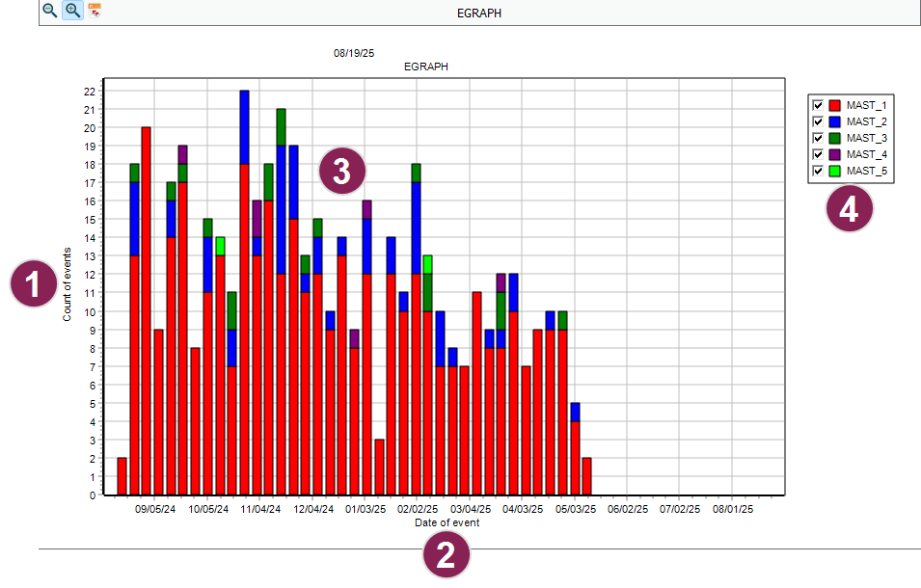The image size is (921, 588).
Task: Select the purple MAST_4 legend swatch
Action: [x=835, y=154]
